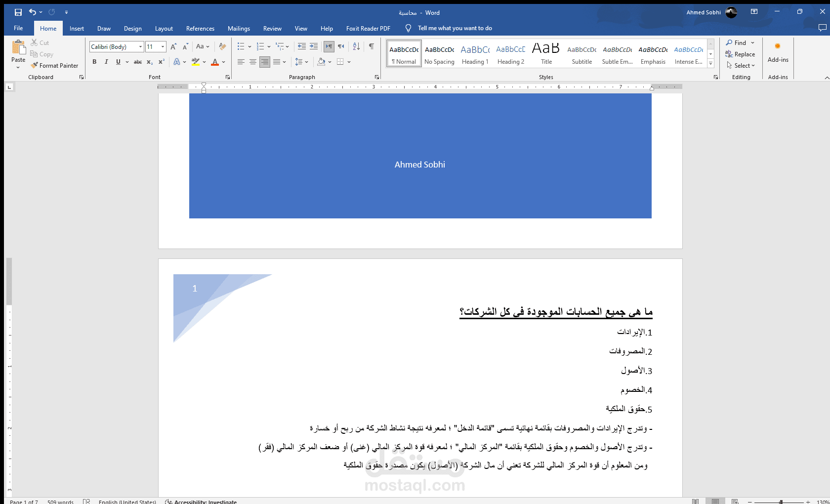The image size is (830, 504).
Task: Switch to Print Layout view
Action: 715,501
